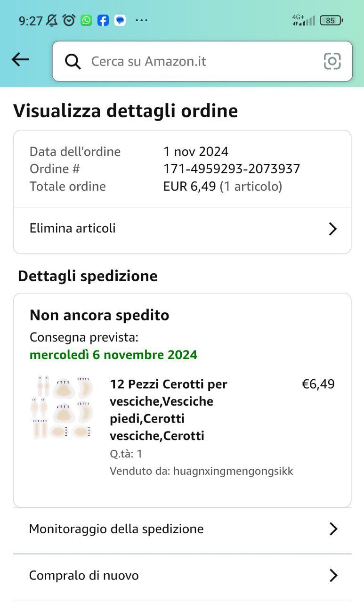
Task: Tap the WhatsApp notification icon
Action: click(86, 20)
